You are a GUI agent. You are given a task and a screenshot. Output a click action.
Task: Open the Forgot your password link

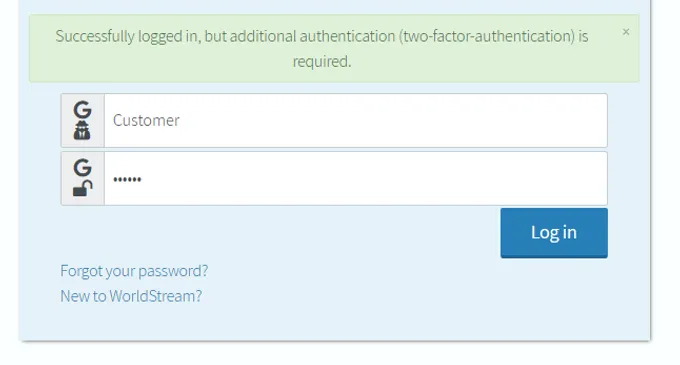[134, 271]
